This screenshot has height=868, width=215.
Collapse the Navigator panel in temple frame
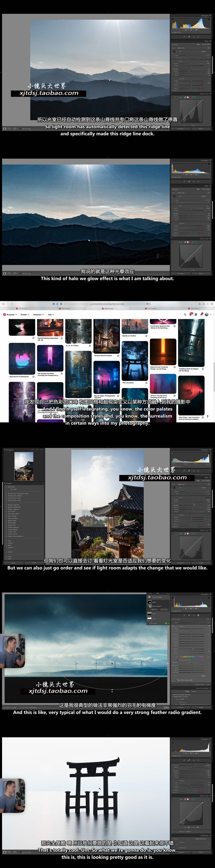click(x=5, y=450)
